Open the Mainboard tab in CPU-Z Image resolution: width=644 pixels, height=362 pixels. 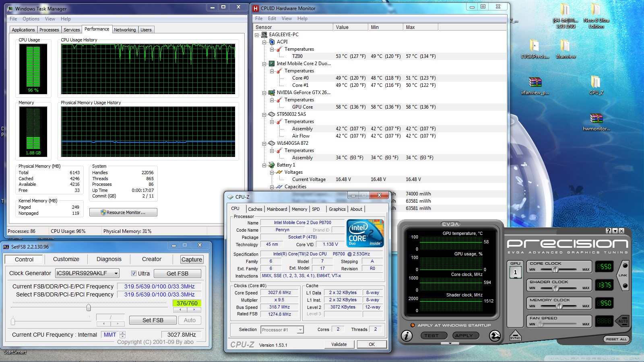coord(277,209)
